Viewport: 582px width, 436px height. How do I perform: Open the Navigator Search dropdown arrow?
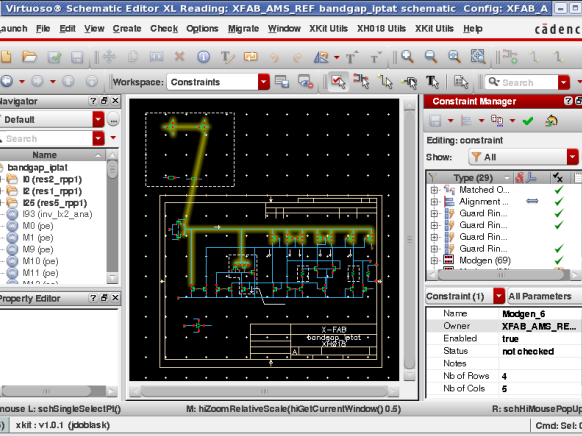98,138
